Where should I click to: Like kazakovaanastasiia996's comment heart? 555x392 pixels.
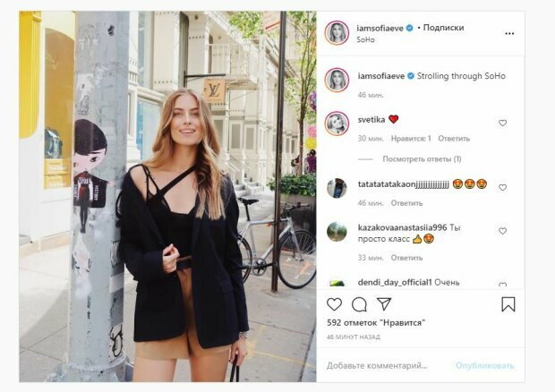502,231
